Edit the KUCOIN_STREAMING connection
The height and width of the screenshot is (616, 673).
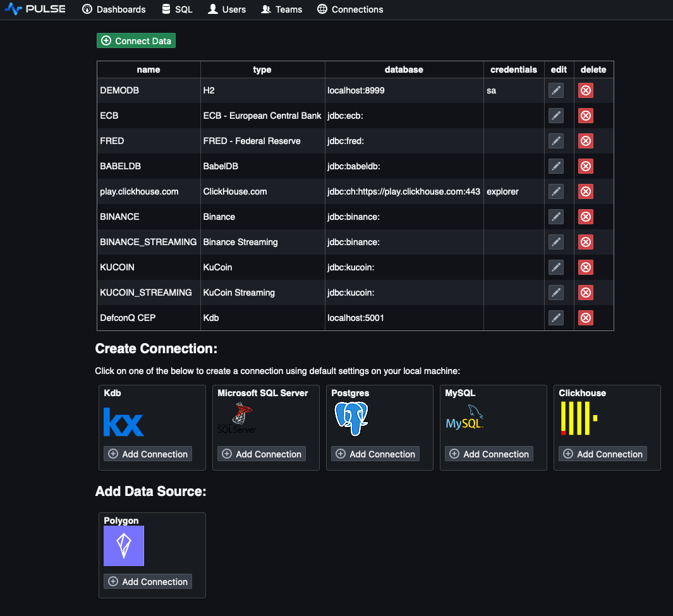pyautogui.click(x=555, y=293)
